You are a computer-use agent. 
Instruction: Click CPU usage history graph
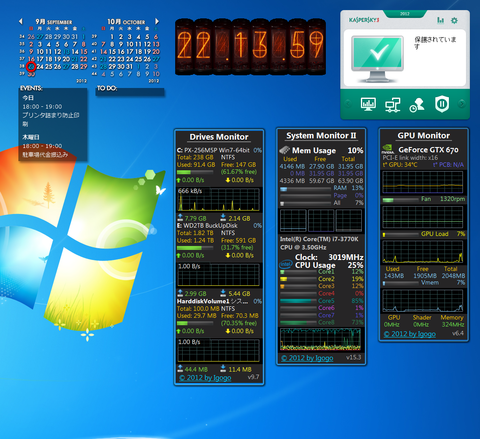click(x=320, y=339)
